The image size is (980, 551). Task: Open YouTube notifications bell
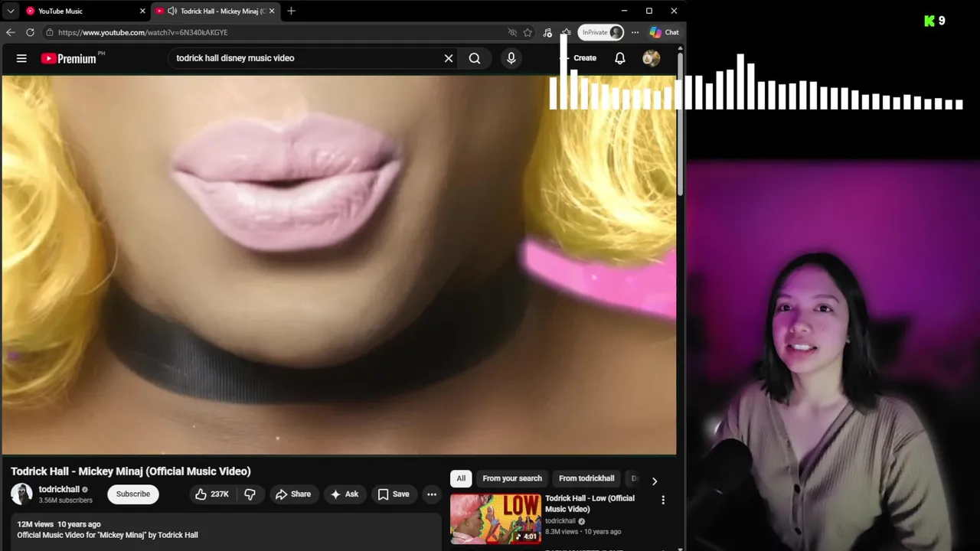coord(620,58)
